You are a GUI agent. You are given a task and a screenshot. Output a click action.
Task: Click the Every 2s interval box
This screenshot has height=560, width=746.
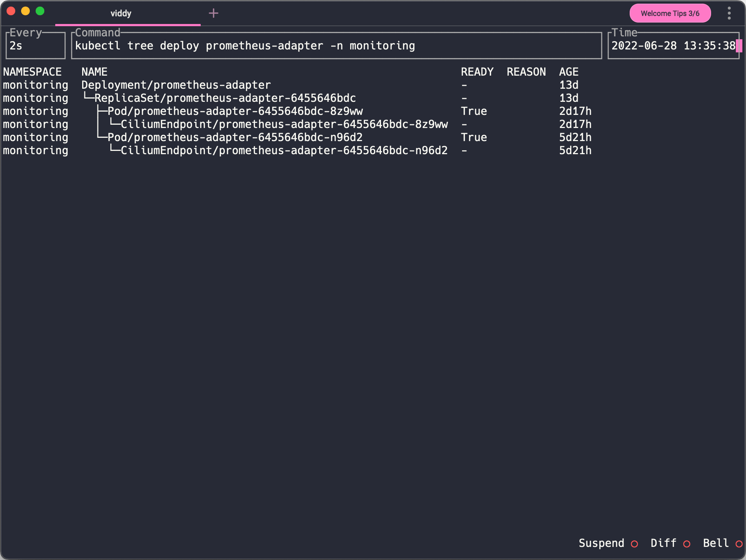pyautogui.click(x=35, y=46)
